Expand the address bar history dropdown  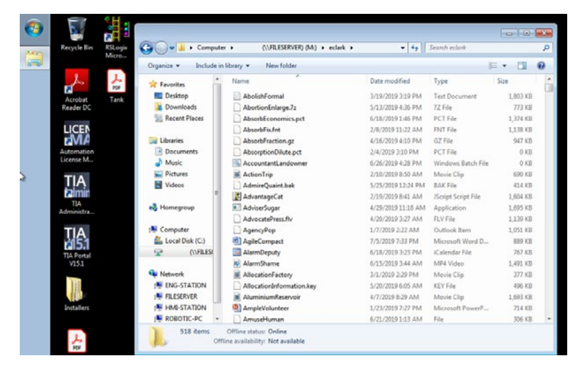402,47
